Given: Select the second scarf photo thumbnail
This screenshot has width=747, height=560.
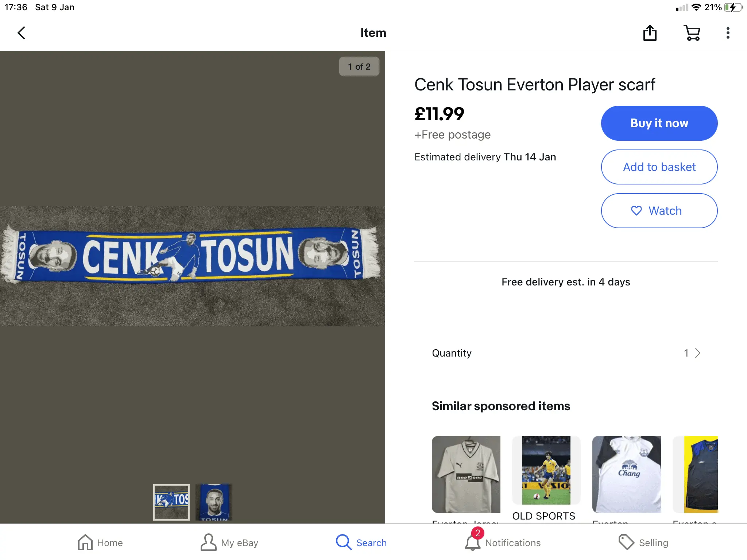Looking at the screenshot, I should coord(214,502).
